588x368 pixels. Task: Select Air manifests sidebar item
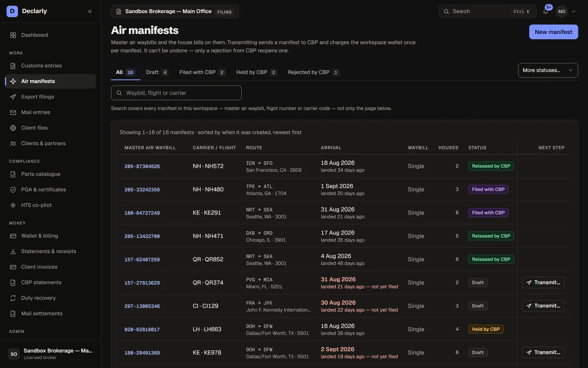pos(50,81)
